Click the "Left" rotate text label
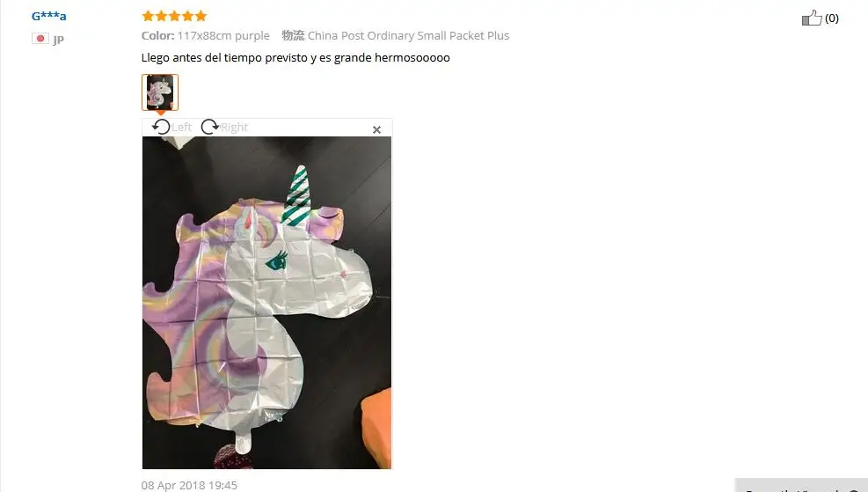 tap(181, 127)
